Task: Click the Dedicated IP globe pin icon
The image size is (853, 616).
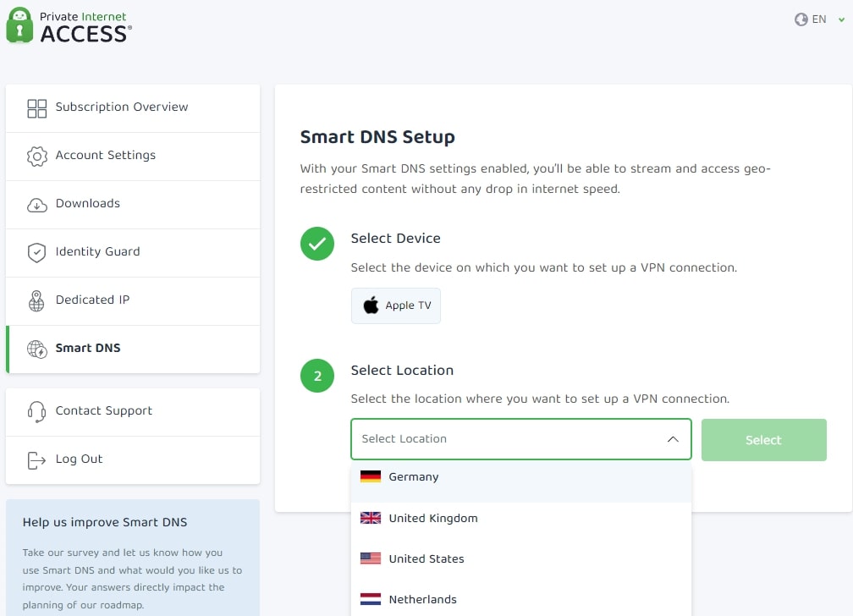Action: (36, 301)
